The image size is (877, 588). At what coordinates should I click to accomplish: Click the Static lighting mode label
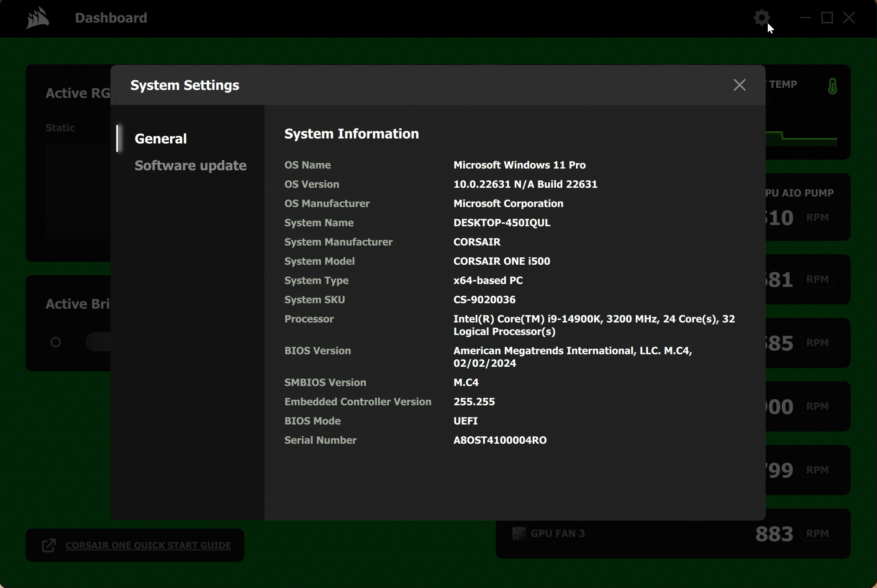pos(60,128)
